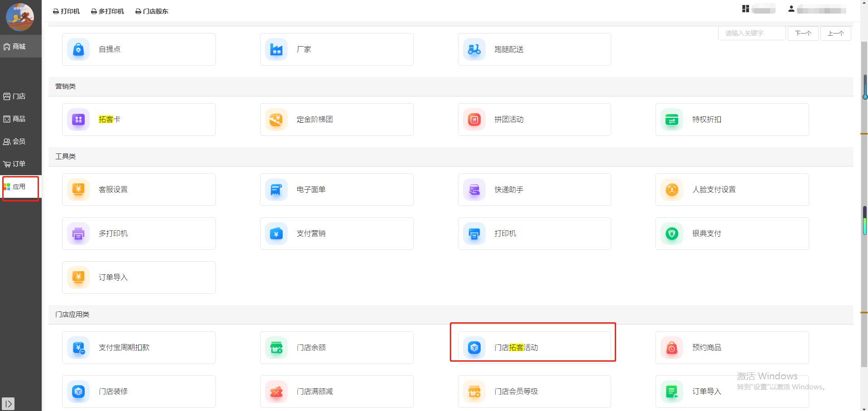Screen dimensions: 868x411
Task: Click the 人脸支付设置 face payment icon
Action: [672, 190]
